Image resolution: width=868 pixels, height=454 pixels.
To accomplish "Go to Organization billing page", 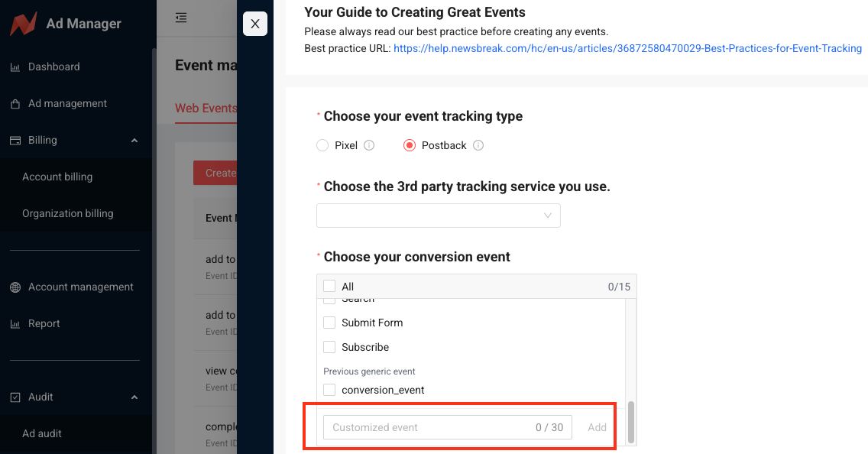I will pyautogui.click(x=67, y=213).
